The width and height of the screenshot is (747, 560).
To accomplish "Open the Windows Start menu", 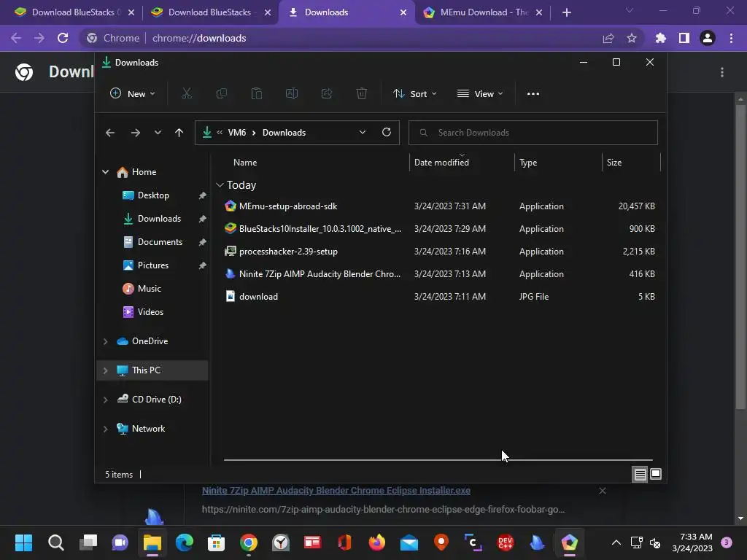I will coord(23,542).
